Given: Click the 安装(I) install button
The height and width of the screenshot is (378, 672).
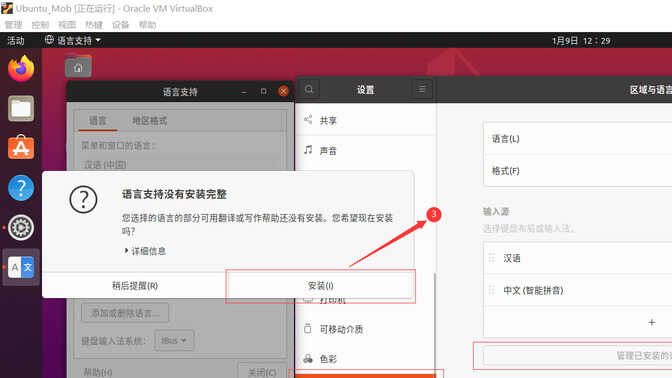Looking at the screenshot, I should 321,285.
